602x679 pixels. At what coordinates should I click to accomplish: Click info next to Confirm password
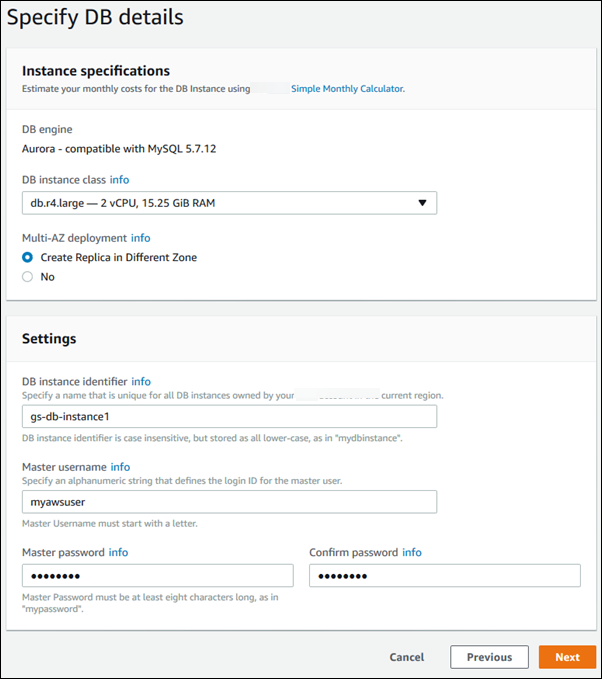click(x=412, y=552)
